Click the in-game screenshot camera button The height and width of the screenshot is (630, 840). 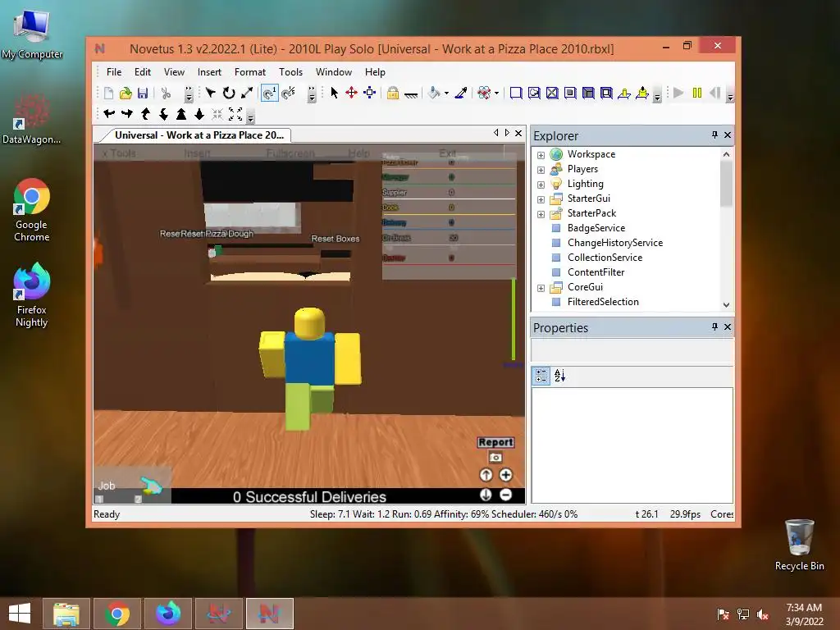(x=495, y=458)
